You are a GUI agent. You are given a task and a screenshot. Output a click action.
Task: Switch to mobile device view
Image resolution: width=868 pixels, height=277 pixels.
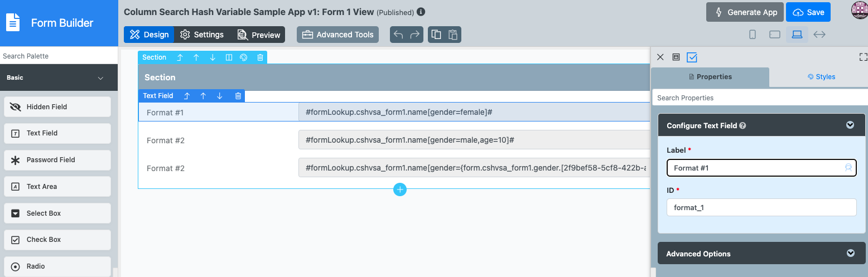pos(752,35)
